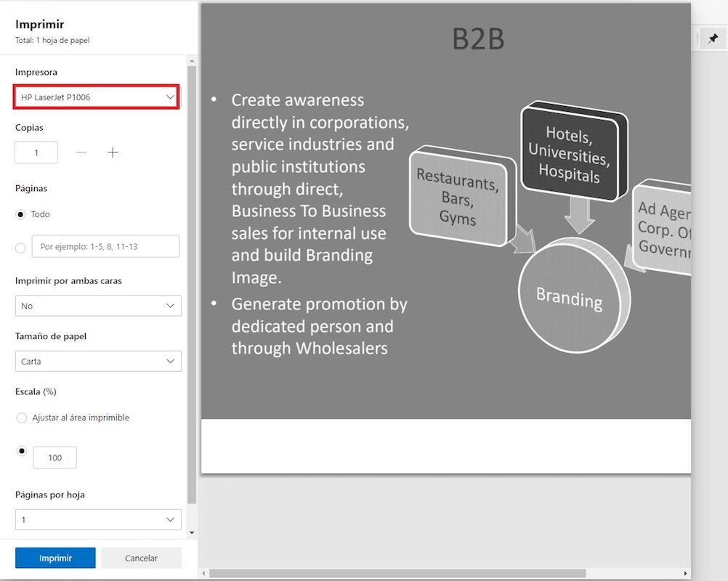Choose 'Ajustar al área imprimible' scale option

[x=21, y=418]
